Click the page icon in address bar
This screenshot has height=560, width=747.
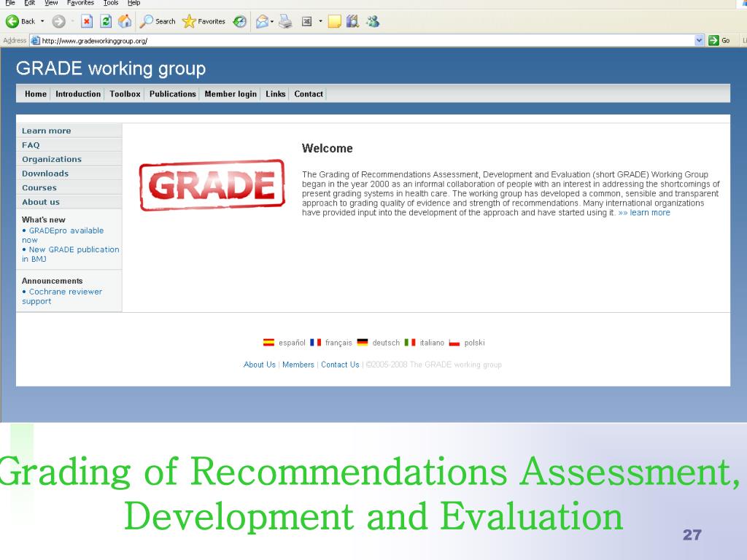[35, 41]
